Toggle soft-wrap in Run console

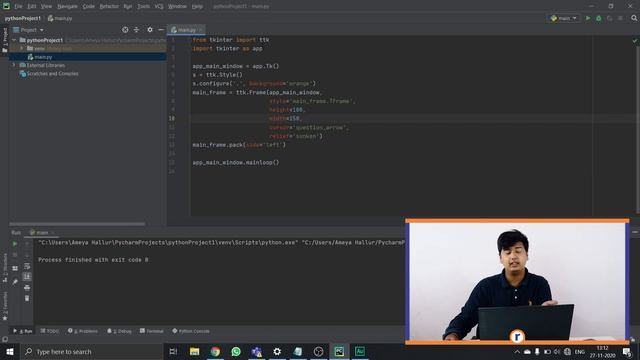click(27, 266)
